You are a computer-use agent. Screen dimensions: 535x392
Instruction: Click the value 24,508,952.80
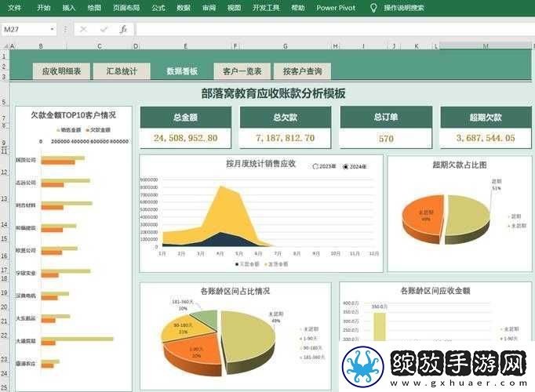coord(186,138)
